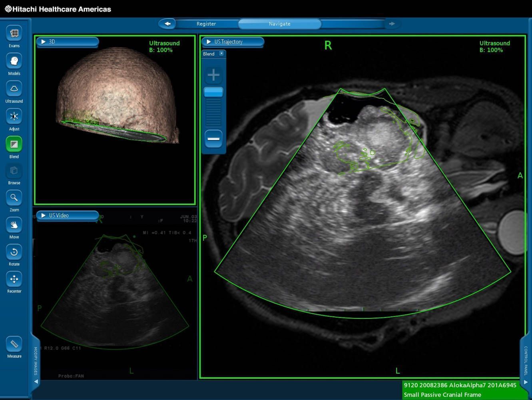Switch to the Register step

[x=206, y=24]
